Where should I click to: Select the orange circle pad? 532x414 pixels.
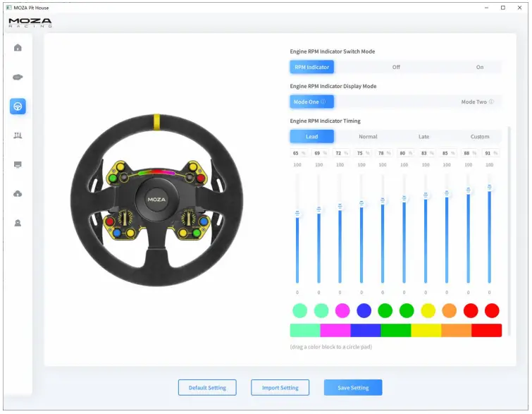tap(450, 310)
